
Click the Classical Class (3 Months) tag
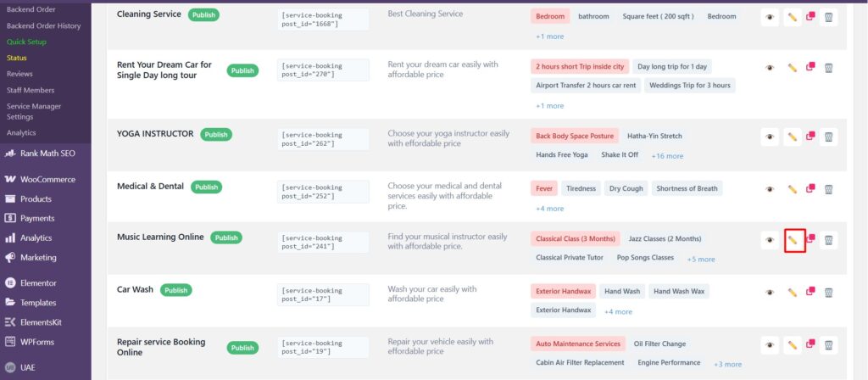pos(576,239)
